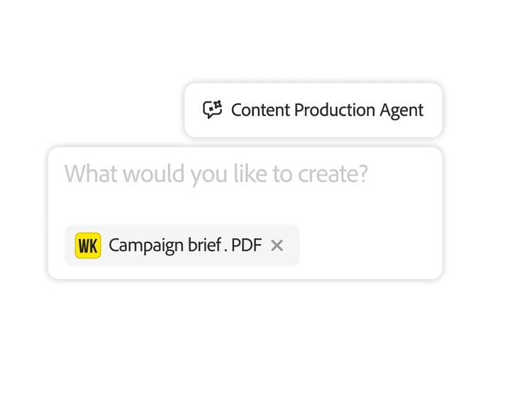
Task: Click the "PDF" extension text in chip
Action: tap(246, 245)
